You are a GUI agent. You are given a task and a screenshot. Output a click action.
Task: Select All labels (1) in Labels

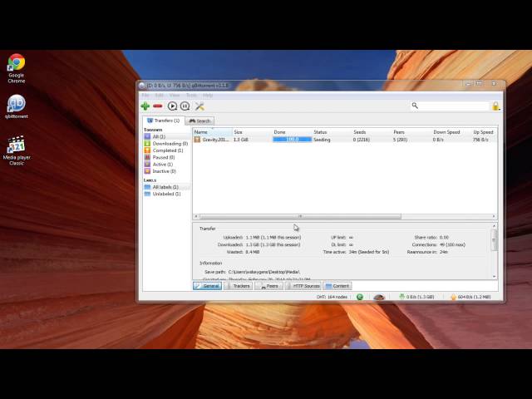pos(166,187)
